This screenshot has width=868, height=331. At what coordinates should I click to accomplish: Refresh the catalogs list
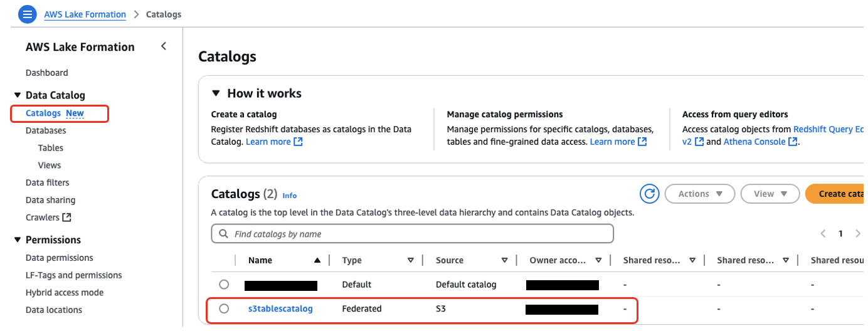[x=650, y=194]
